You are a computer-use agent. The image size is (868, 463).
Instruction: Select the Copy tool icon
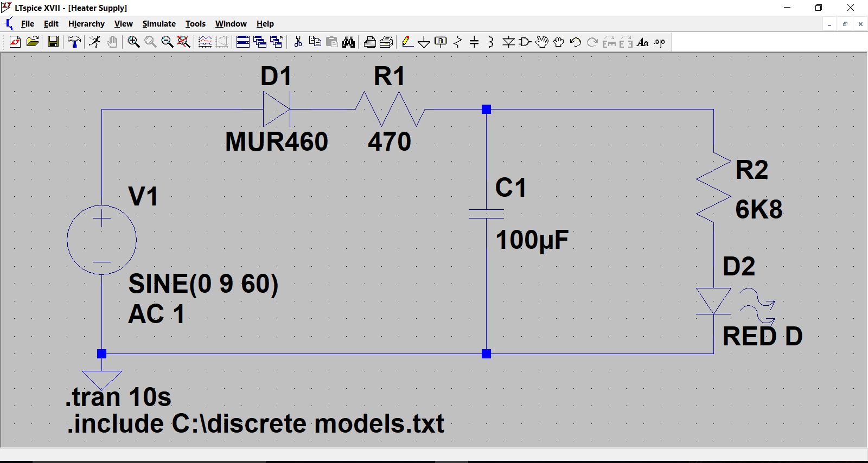[x=315, y=42]
